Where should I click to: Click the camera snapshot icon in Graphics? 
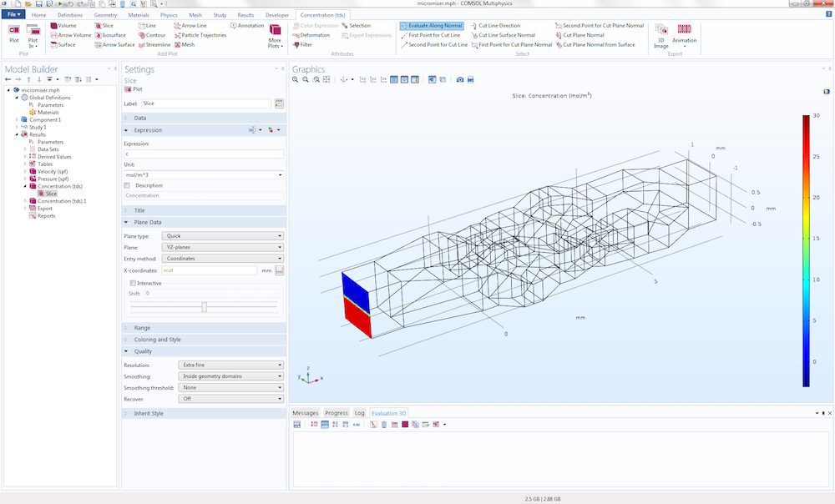point(459,80)
